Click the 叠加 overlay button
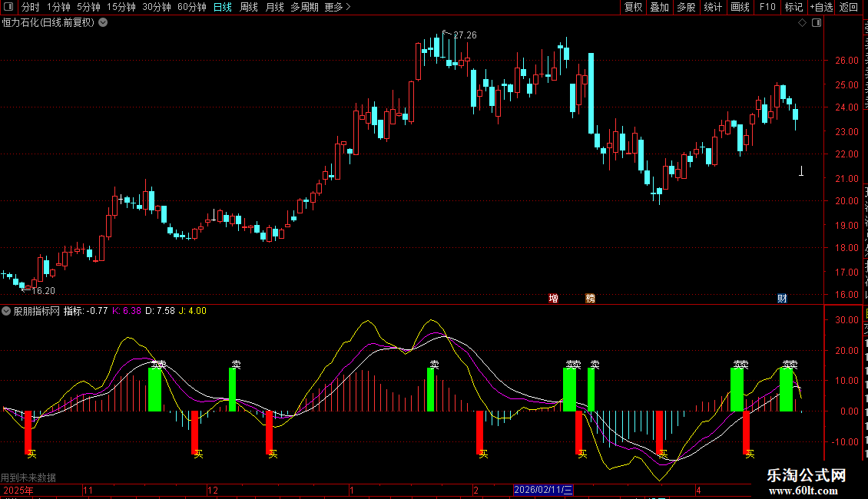Screen dimensions: 868x499 660,7
